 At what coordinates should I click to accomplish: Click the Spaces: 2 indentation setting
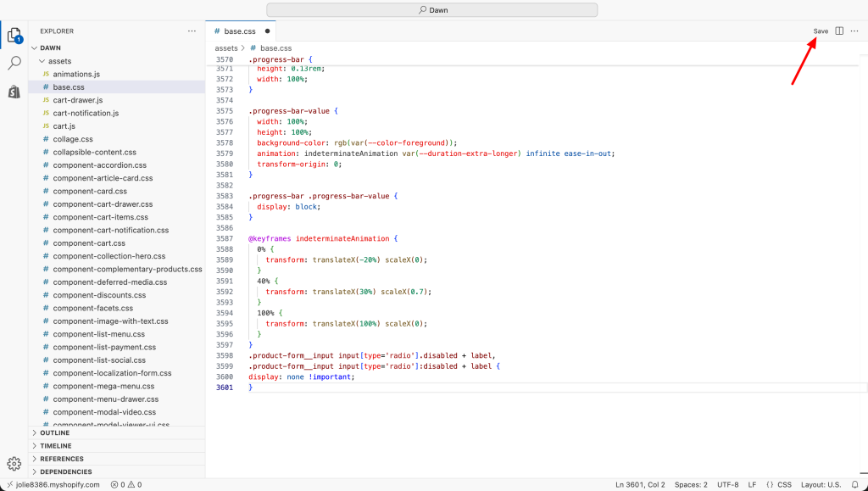click(x=691, y=484)
